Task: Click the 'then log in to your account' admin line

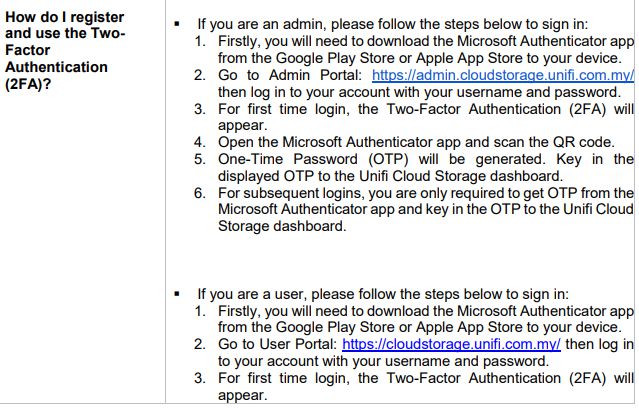Action: [x=419, y=92]
